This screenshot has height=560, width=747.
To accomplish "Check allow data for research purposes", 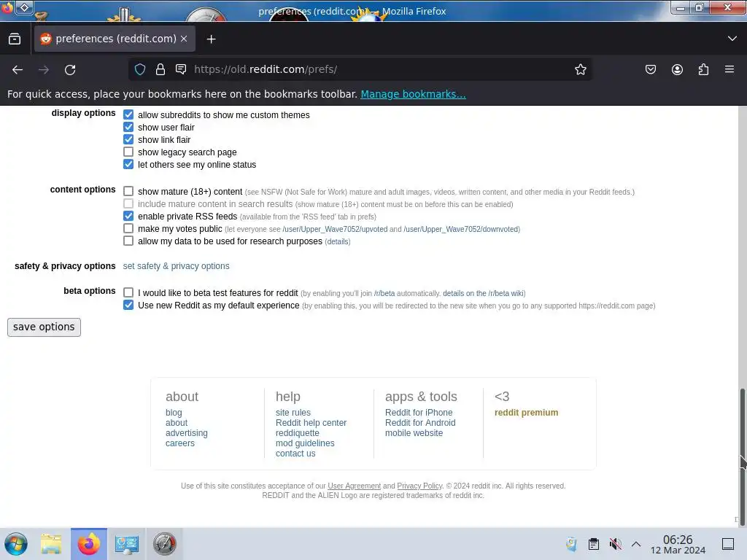I will [x=128, y=241].
